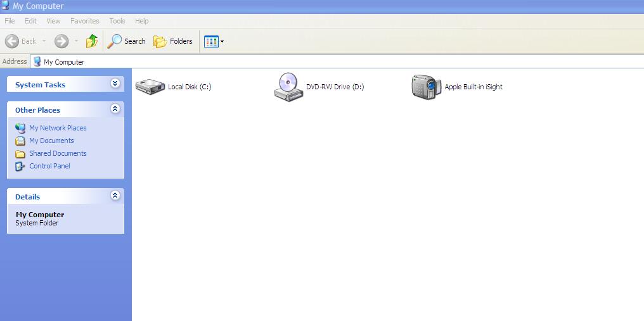
Task: Click the title bar My Computer icon
Action: point(5,6)
